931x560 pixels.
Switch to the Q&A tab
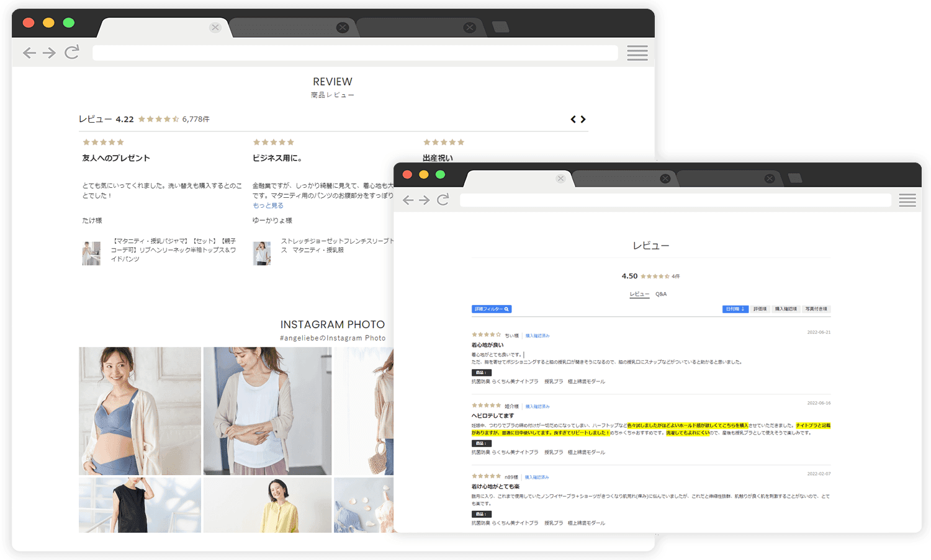661,294
